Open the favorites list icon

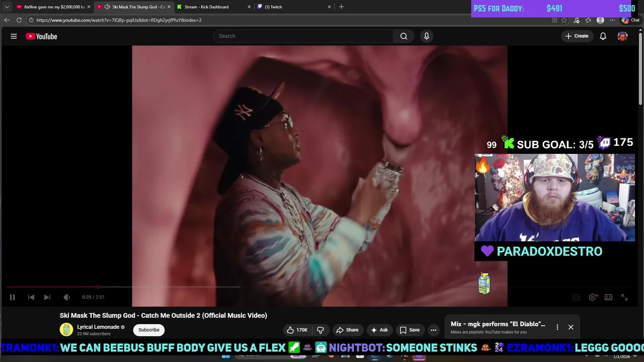pyautogui.click(x=588, y=20)
